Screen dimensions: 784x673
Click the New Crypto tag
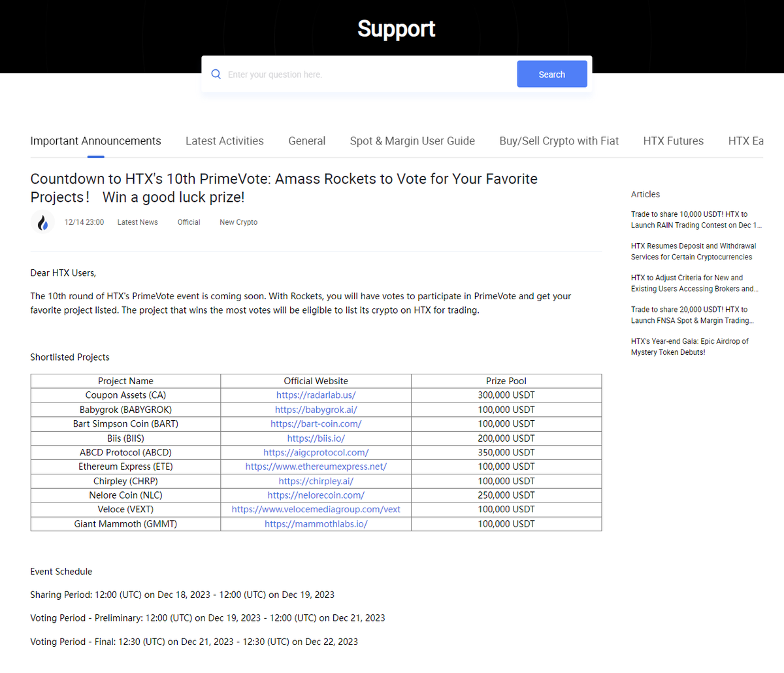(238, 222)
